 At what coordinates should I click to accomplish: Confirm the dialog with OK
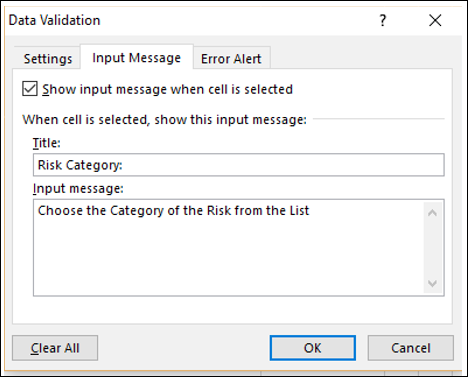tap(313, 348)
